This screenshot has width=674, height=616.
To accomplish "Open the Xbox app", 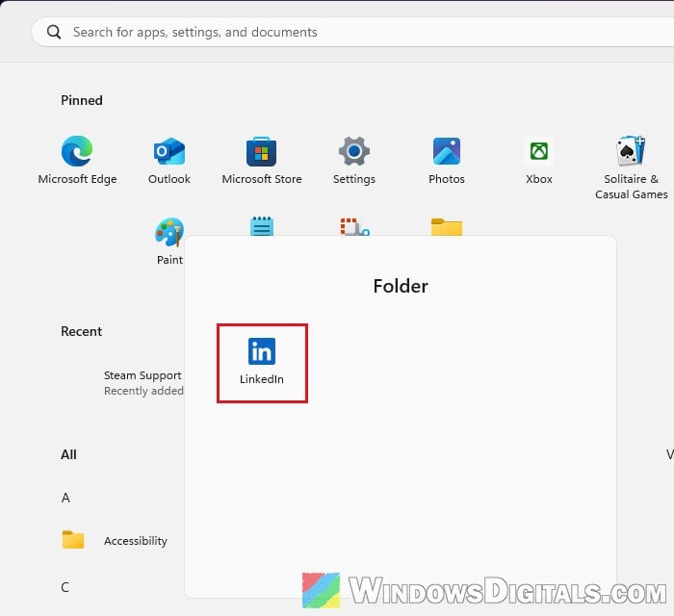I will (538, 160).
